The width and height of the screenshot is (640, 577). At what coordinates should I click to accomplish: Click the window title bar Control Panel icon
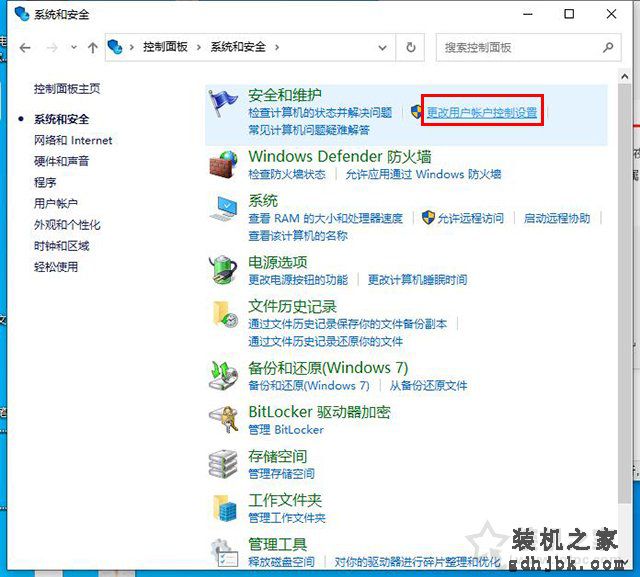tap(22, 14)
